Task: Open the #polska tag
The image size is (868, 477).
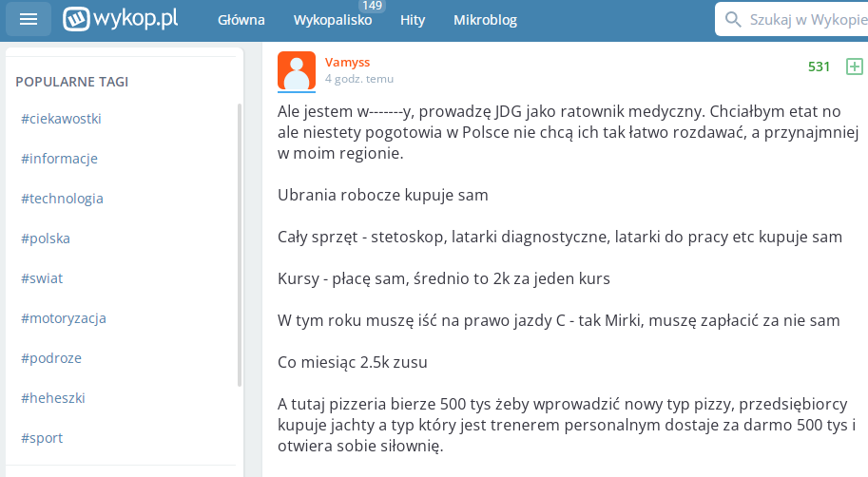Action: [x=46, y=238]
